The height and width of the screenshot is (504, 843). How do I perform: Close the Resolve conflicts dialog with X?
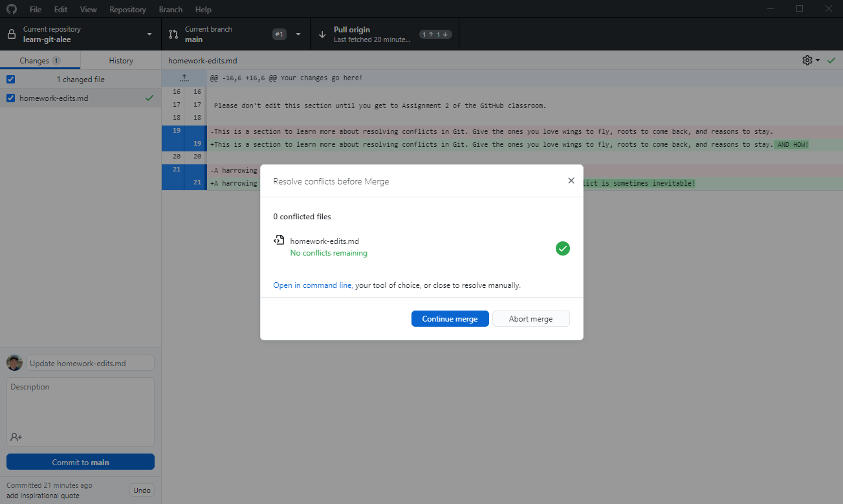pyautogui.click(x=571, y=181)
